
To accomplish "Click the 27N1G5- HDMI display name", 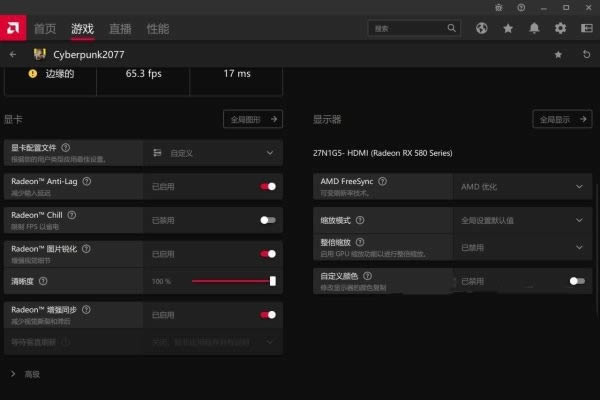I will 383,153.
